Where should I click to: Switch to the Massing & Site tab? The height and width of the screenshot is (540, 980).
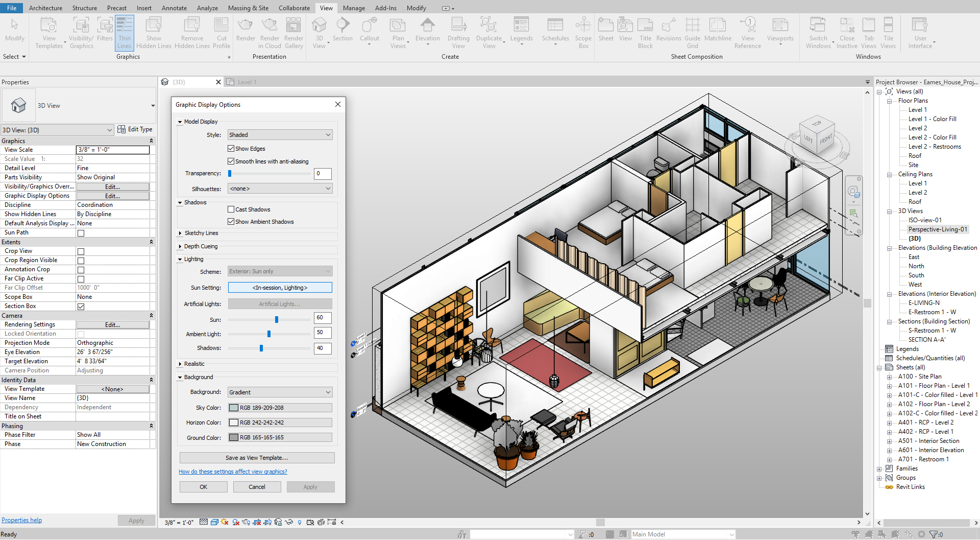coord(248,8)
